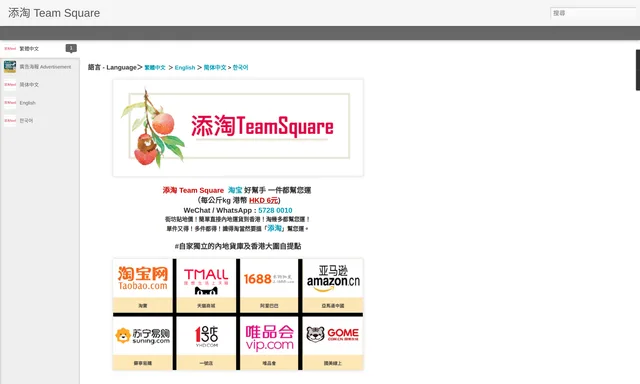This screenshot has width=640, height=384.
Task: Click the English language link
Action: point(185,67)
